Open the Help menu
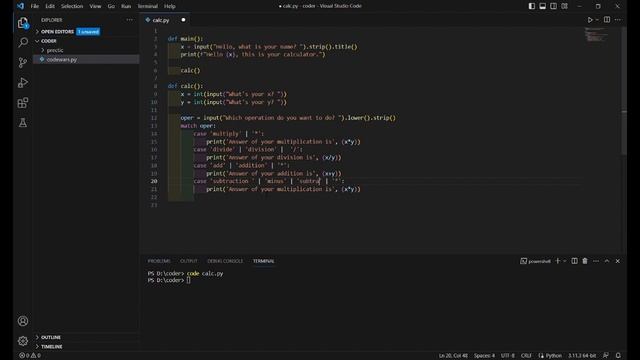 tap(169, 6)
